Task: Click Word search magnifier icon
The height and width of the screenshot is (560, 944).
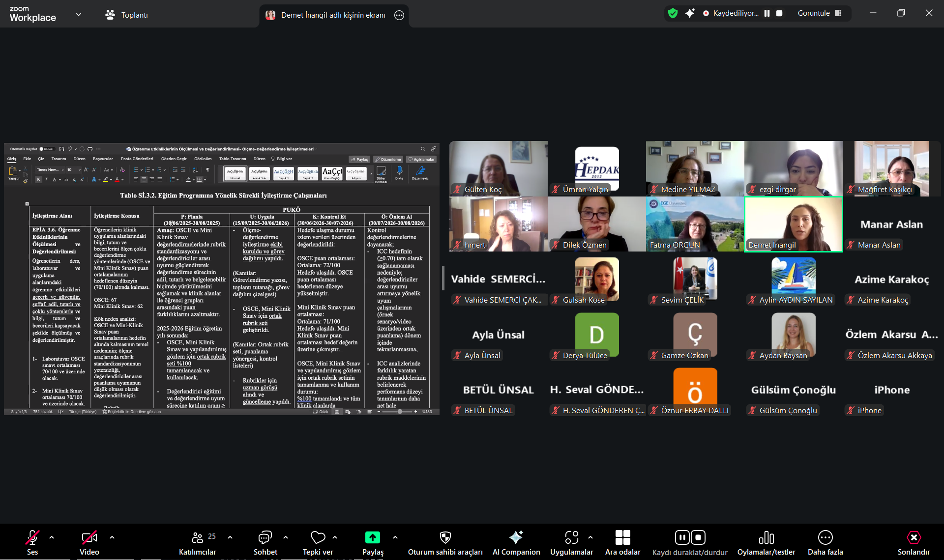Action: (423, 149)
